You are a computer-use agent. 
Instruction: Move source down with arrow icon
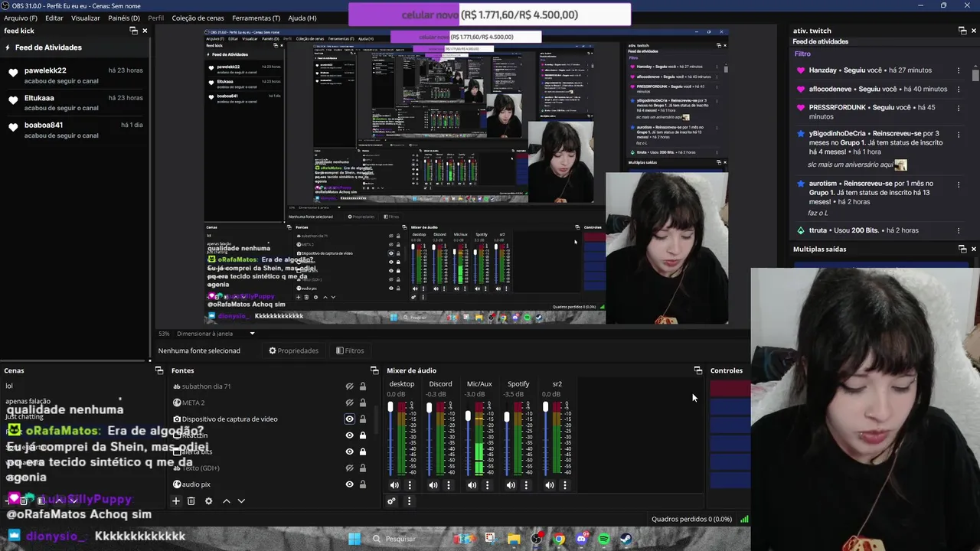coord(241,501)
